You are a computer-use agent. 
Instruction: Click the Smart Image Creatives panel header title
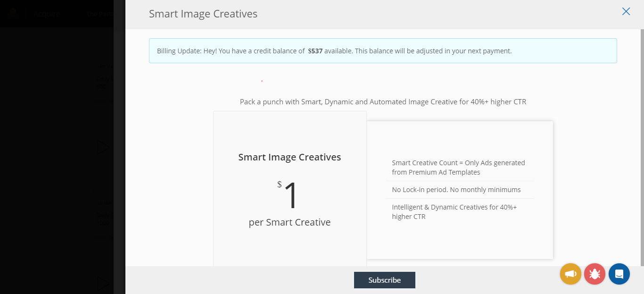tap(203, 14)
